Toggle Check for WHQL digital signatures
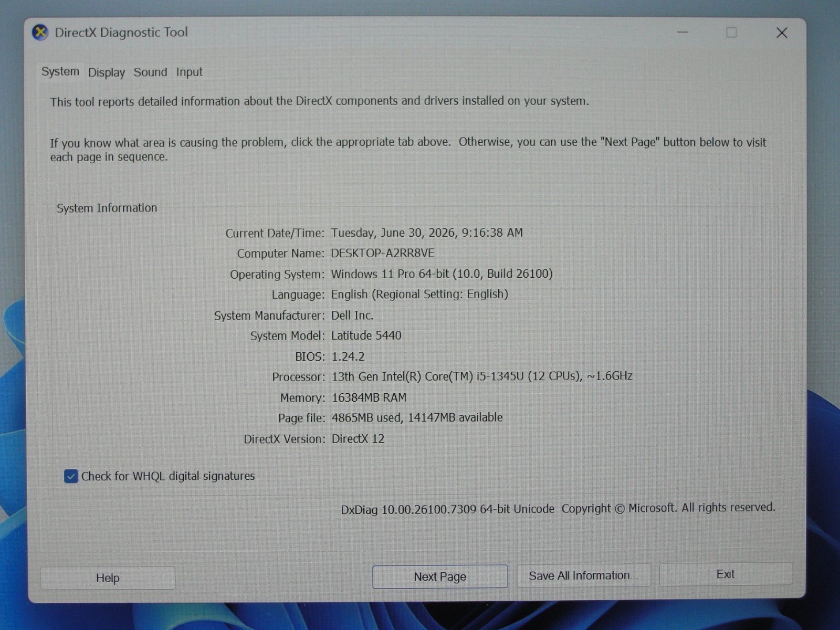840x630 pixels. (71, 476)
